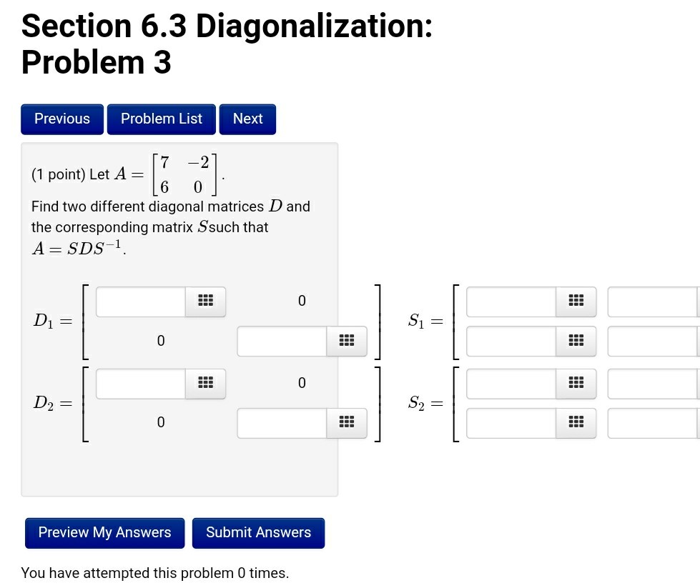
Task: Open the equation editor beside S1's second-row field
Action: 577,341
